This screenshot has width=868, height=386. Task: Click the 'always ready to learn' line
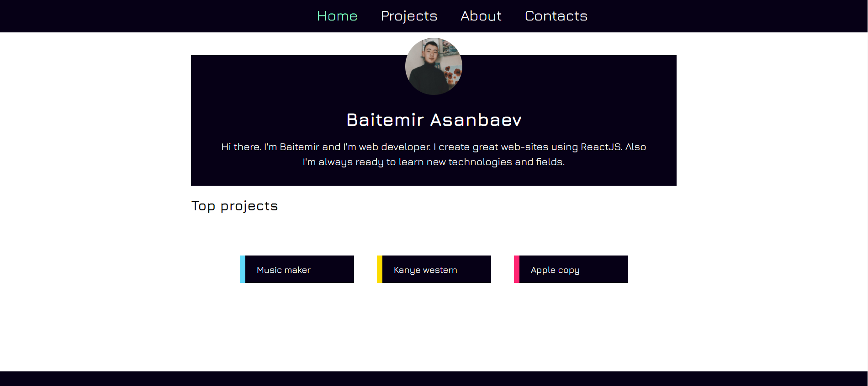[434, 162]
